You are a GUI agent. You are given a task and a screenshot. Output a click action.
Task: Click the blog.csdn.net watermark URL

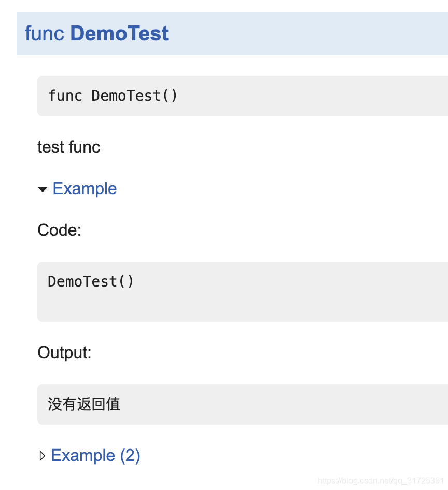coord(381,481)
